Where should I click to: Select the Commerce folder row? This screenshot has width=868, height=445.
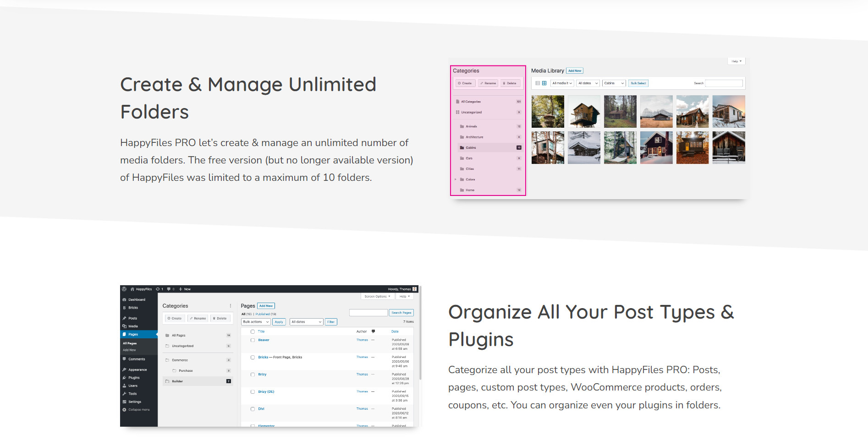point(198,360)
